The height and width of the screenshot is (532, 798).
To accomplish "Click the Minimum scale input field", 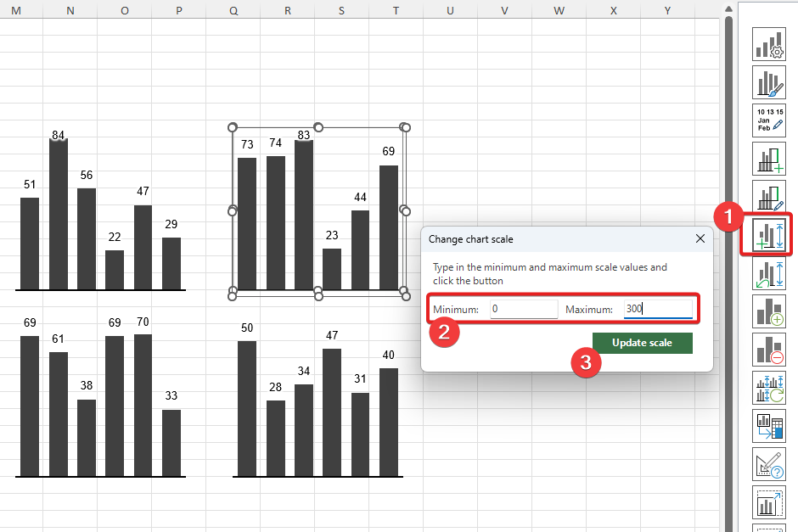I will pos(523,309).
